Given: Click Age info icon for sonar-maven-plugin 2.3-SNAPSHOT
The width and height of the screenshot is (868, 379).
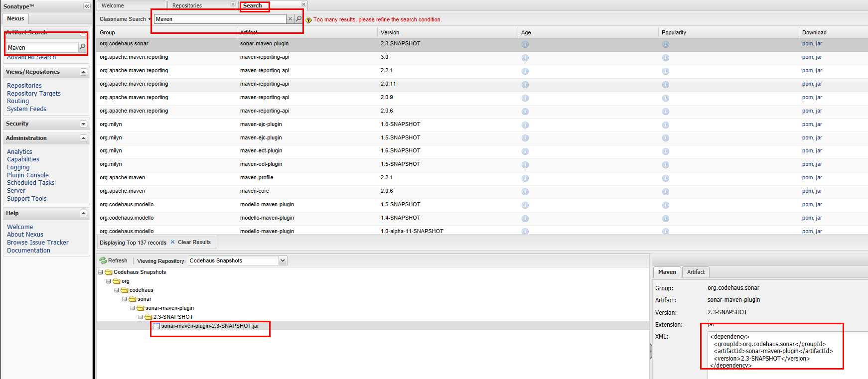Looking at the screenshot, I should 525,44.
